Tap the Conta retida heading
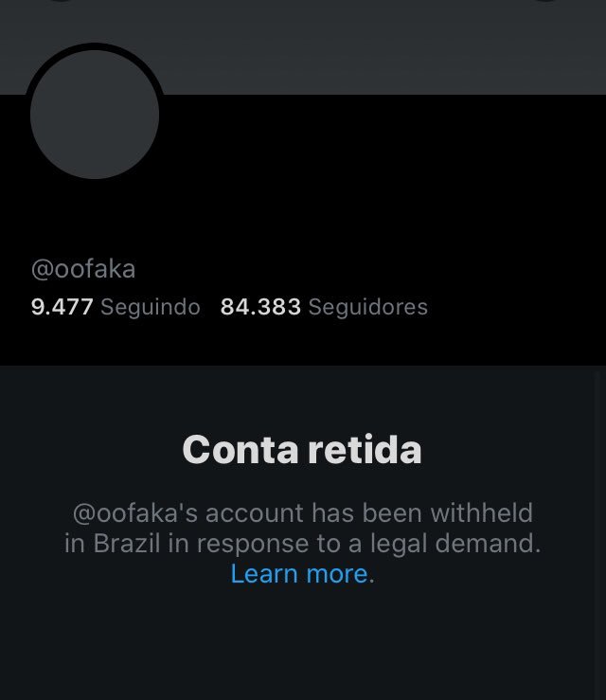This screenshot has width=606, height=700. tap(302, 450)
